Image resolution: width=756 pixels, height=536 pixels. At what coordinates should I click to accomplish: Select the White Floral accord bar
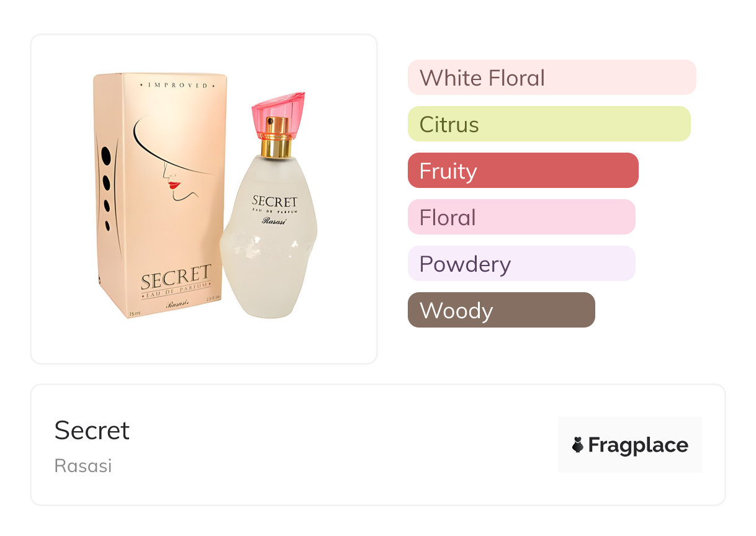click(551, 78)
